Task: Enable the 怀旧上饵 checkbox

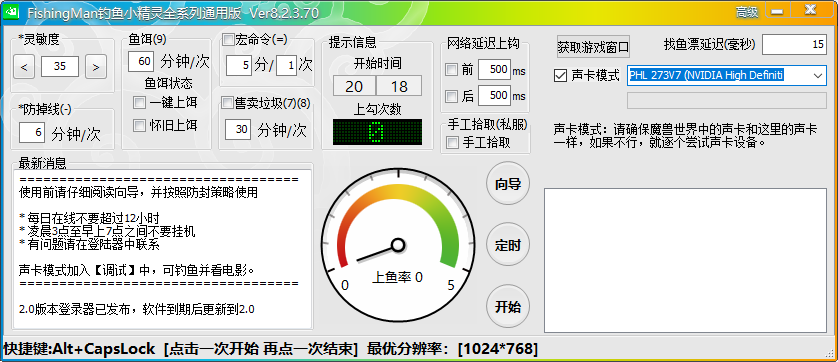Action: [139, 126]
